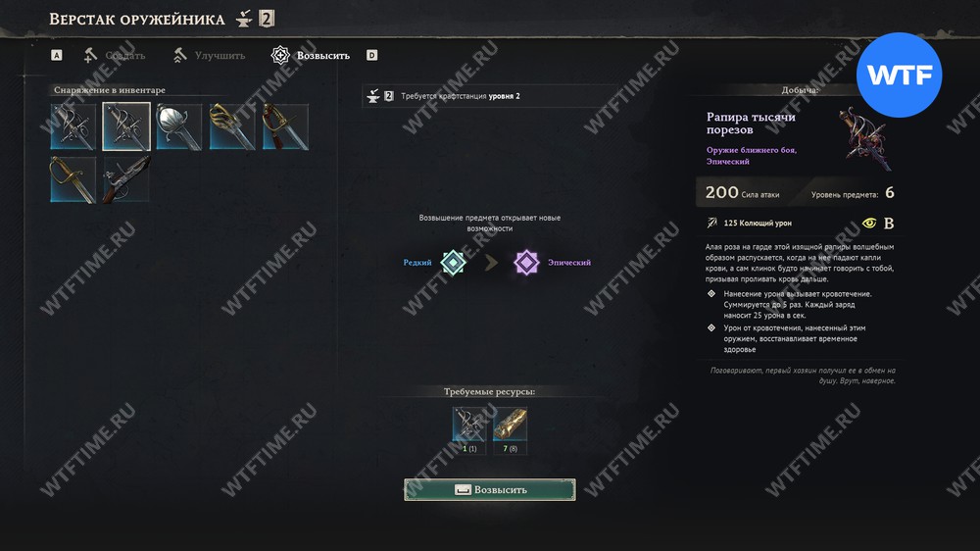
Task: Click the Эпический purple rarity icon
Action: 526,263
